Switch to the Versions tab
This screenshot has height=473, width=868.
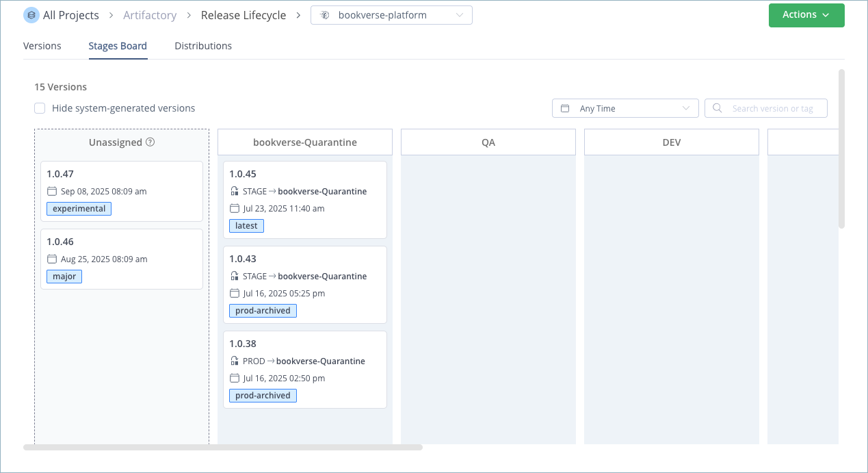[x=42, y=46]
